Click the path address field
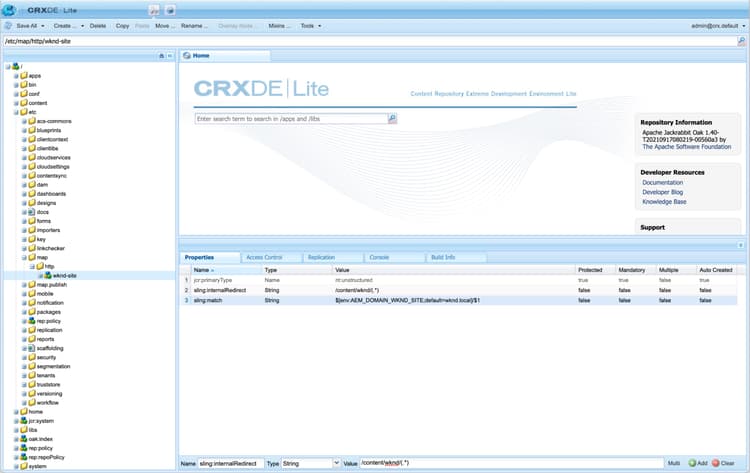The height and width of the screenshot is (473, 750). click(368, 41)
